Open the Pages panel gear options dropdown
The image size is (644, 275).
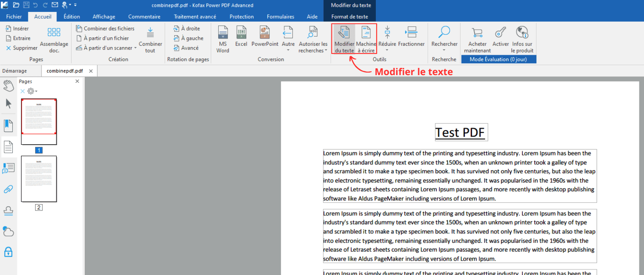[x=32, y=91]
